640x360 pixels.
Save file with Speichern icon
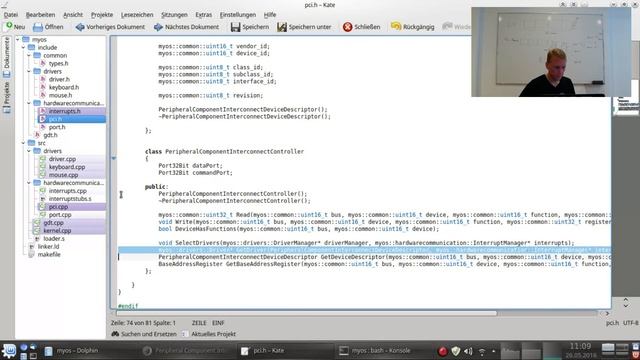[x=236, y=27]
